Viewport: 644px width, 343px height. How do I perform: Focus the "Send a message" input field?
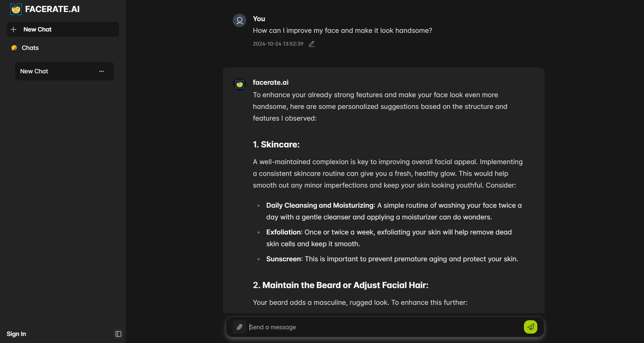pyautogui.click(x=382, y=327)
